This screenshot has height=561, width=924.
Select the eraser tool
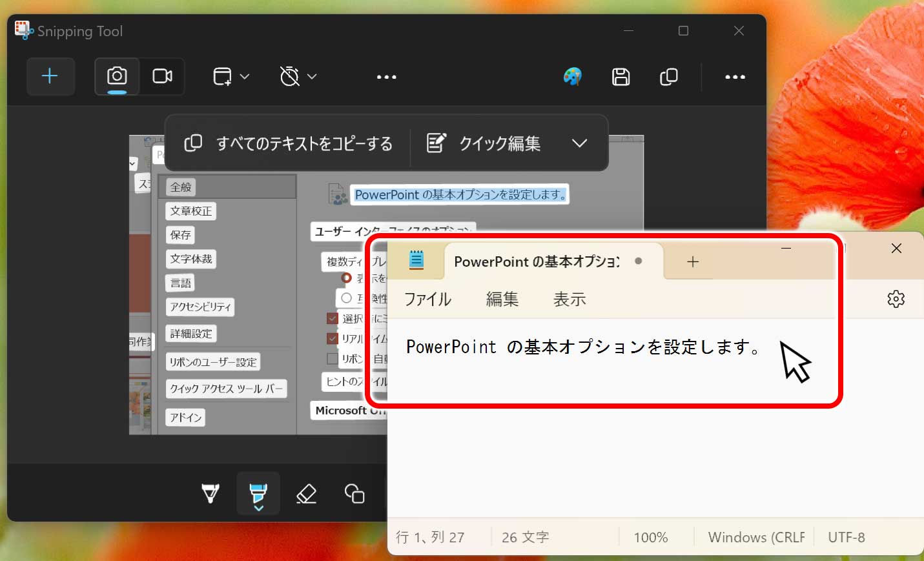tap(306, 494)
